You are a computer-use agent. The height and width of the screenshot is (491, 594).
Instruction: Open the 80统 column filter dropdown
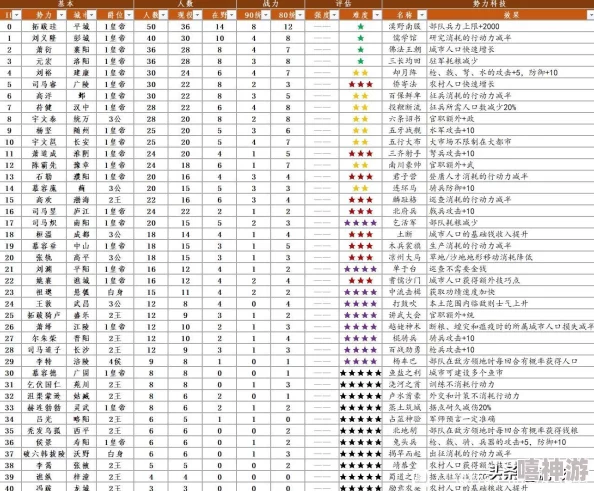[x=300, y=15]
